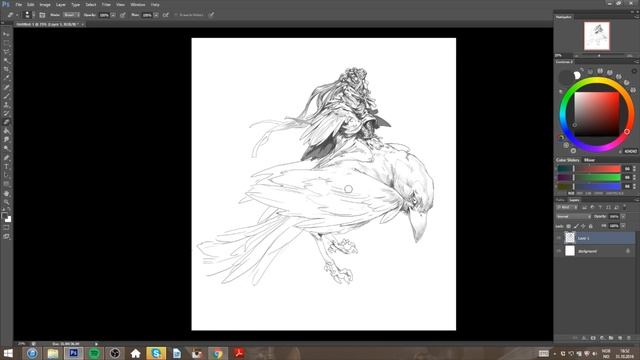Select the Paint Bucket tool
The image size is (640, 360).
click(7, 131)
